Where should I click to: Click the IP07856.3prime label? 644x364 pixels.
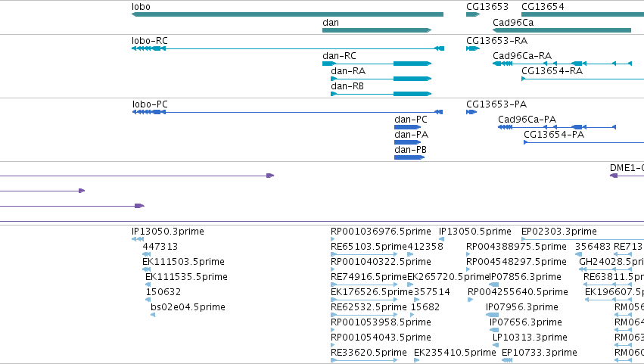[x=526, y=277]
